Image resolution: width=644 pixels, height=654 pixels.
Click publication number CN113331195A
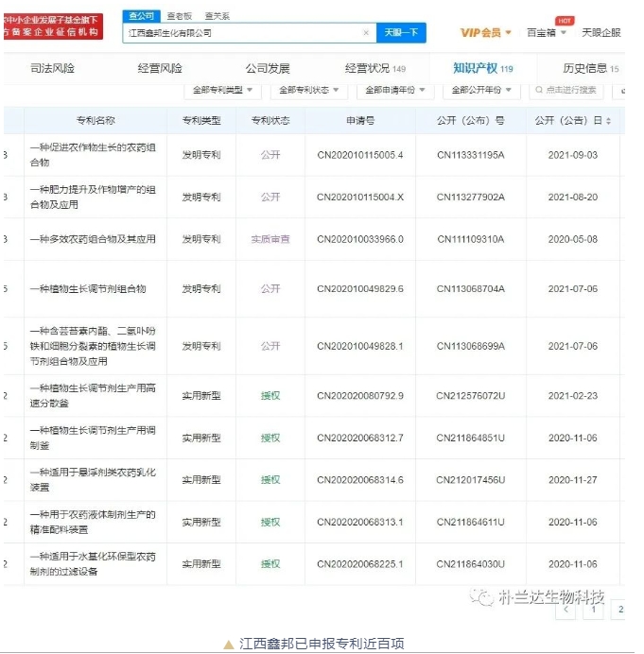tap(471, 155)
